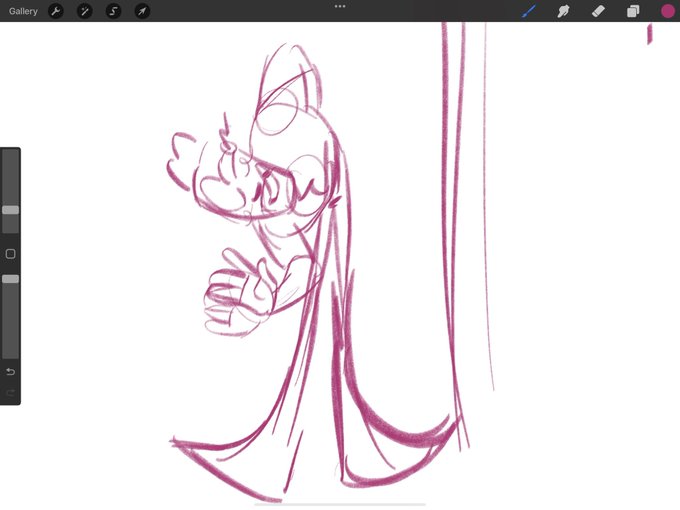This screenshot has height=510, width=680.
Task: Select the Brush tool
Action: click(529, 11)
